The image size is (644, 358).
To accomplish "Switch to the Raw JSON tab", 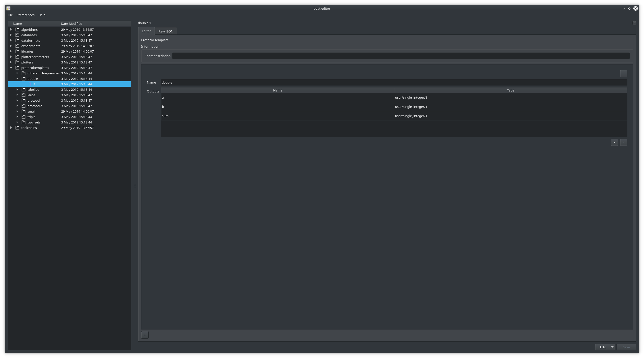I will 165,31.
